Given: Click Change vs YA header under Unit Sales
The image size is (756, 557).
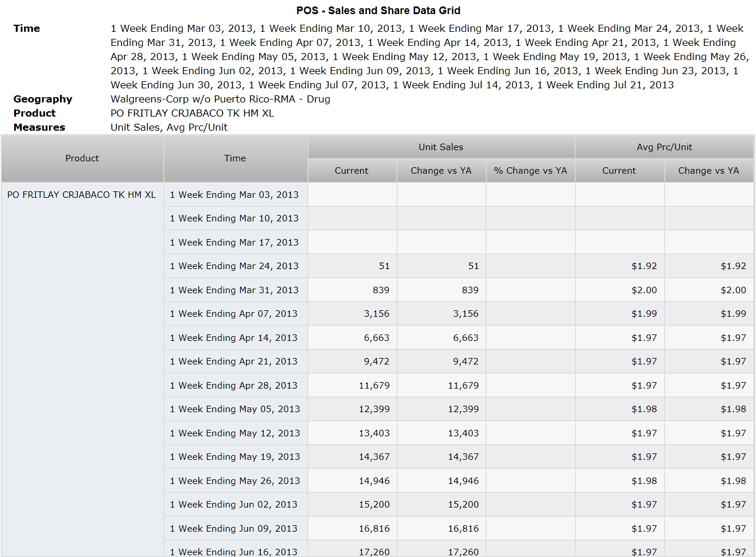Looking at the screenshot, I should click(x=442, y=171).
